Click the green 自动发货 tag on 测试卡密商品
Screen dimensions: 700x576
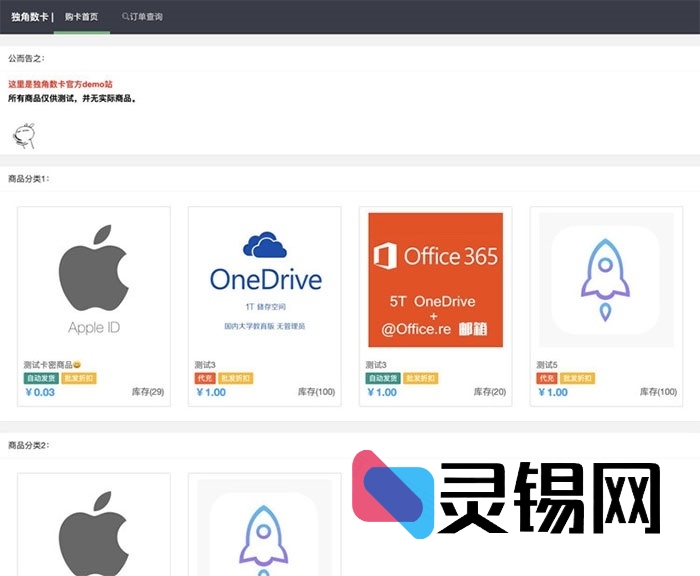click(41, 379)
